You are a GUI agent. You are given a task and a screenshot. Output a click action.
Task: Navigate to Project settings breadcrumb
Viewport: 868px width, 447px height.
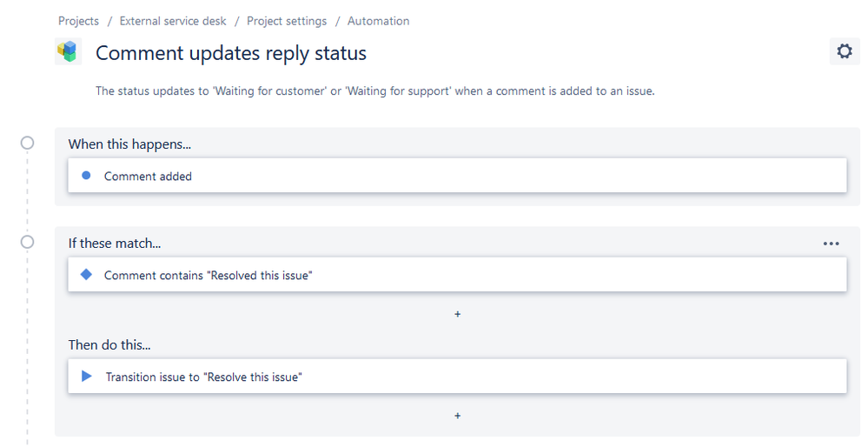point(287,21)
